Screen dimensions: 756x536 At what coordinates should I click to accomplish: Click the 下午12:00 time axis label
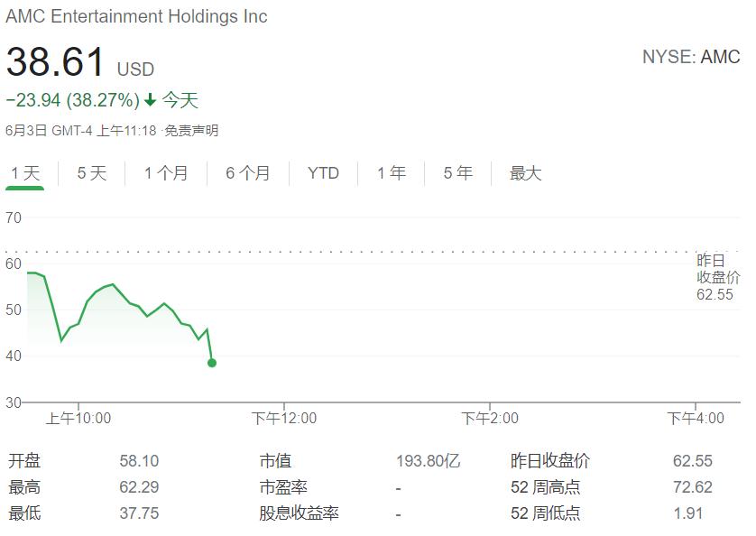(x=284, y=419)
